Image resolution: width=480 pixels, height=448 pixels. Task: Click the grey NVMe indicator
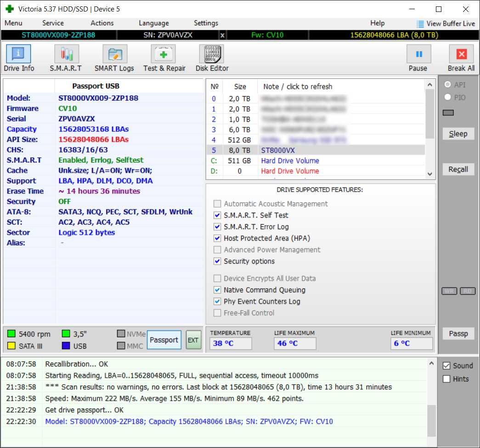121,334
